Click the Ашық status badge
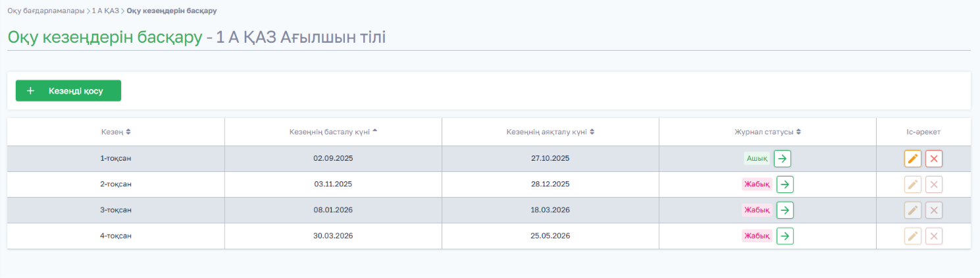This screenshot has height=278, width=980. (758, 159)
